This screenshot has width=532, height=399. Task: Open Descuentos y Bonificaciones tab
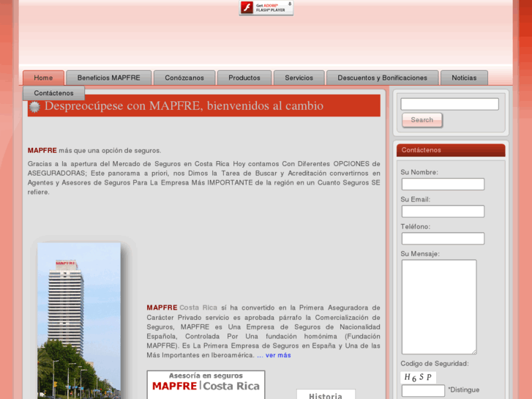coord(383,78)
